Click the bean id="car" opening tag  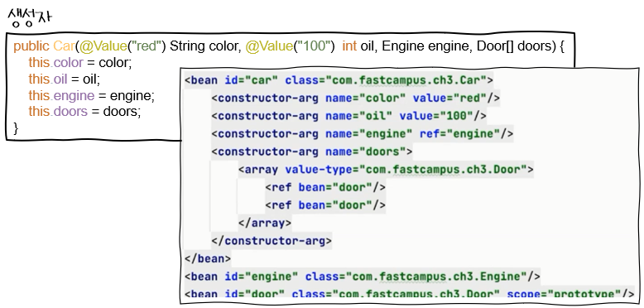(339, 80)
